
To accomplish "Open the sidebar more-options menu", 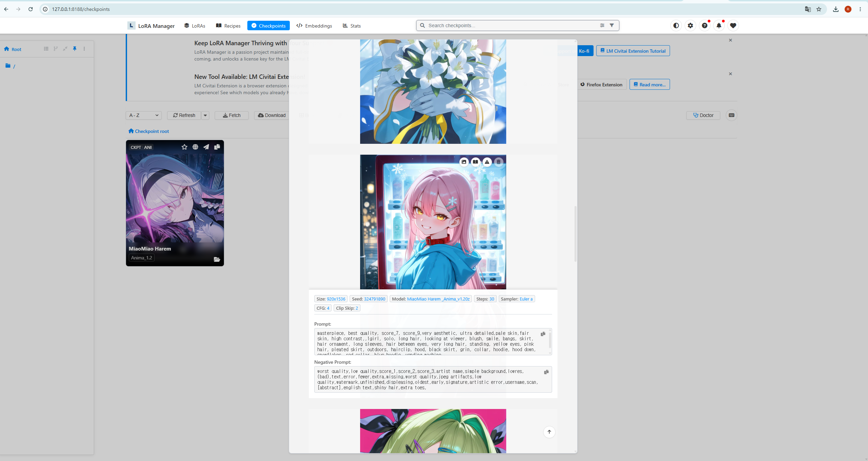I will pos(84,49).
